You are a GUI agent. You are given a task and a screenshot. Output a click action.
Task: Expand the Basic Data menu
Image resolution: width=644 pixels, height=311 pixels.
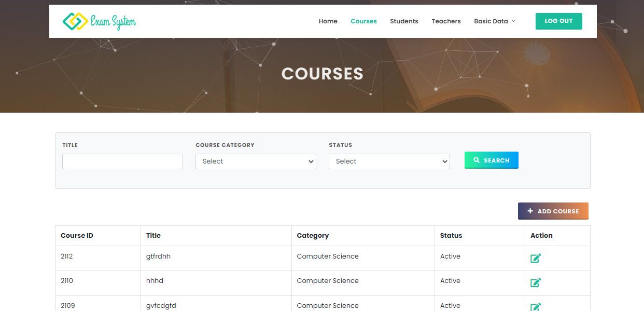[x=494, y=21]
